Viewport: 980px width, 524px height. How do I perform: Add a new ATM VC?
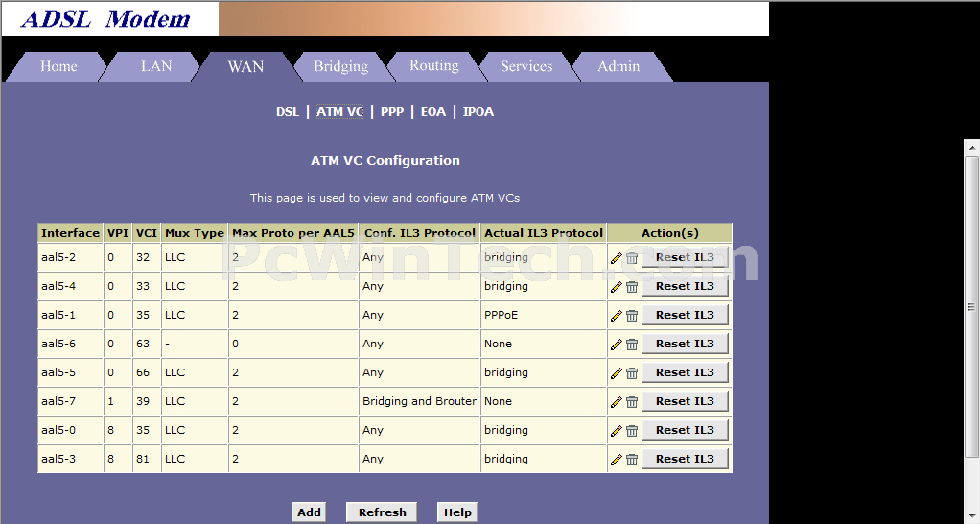[309, 512]
